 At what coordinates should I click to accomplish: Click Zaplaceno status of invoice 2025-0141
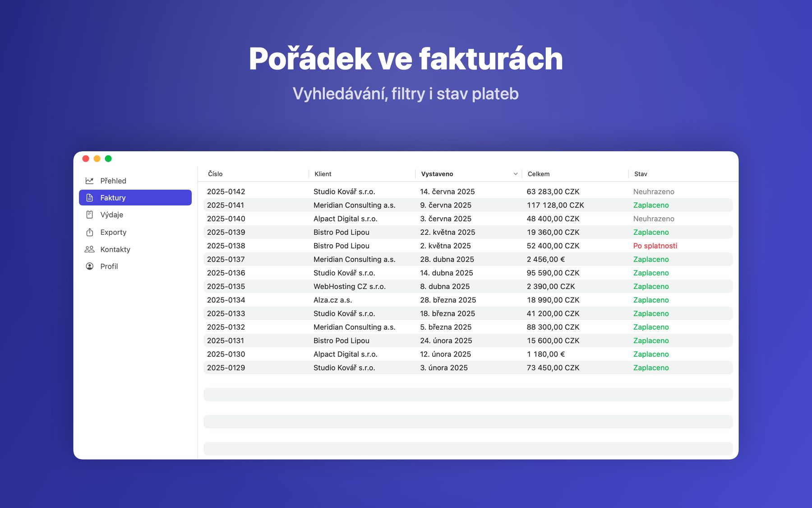(x=651, y=205)
